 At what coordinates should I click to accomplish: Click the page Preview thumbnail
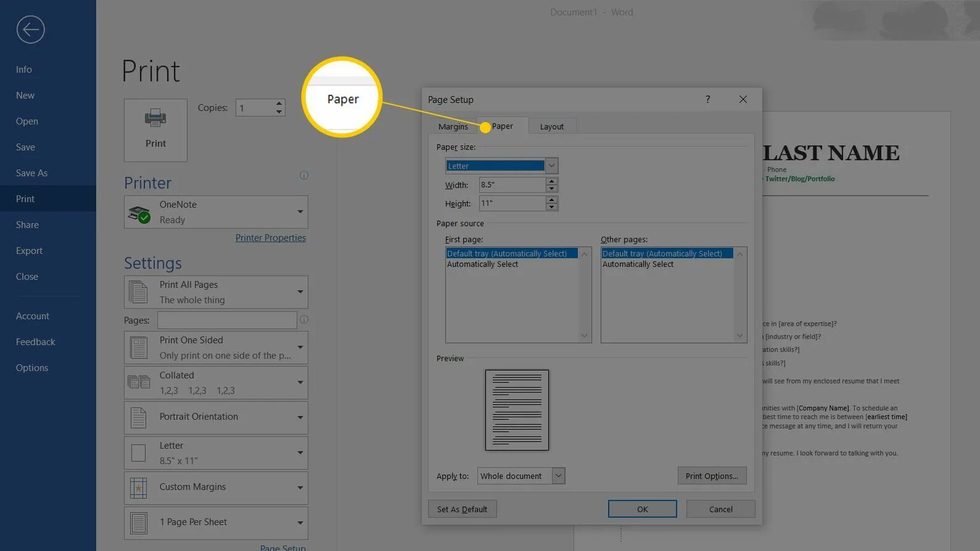[x=517, y=410]
